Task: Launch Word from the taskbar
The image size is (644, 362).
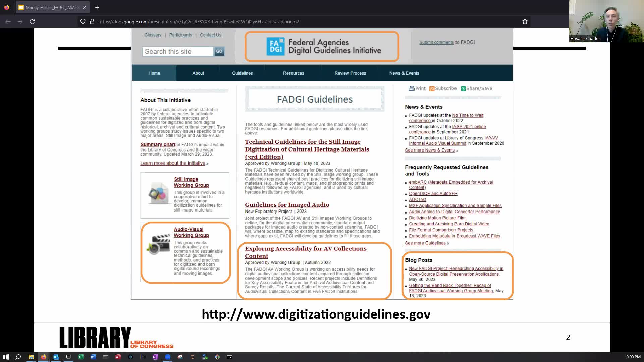Action: pyautogui.click(x=93, y=357)
